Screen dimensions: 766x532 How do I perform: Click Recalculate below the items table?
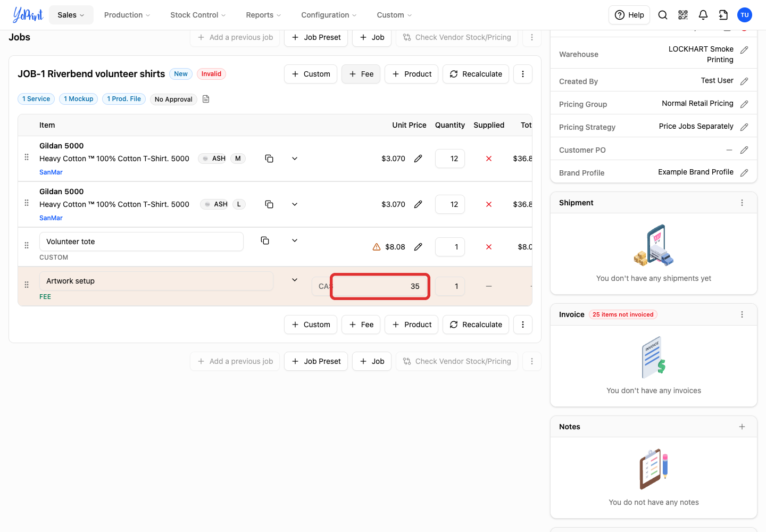click(476, 325)
